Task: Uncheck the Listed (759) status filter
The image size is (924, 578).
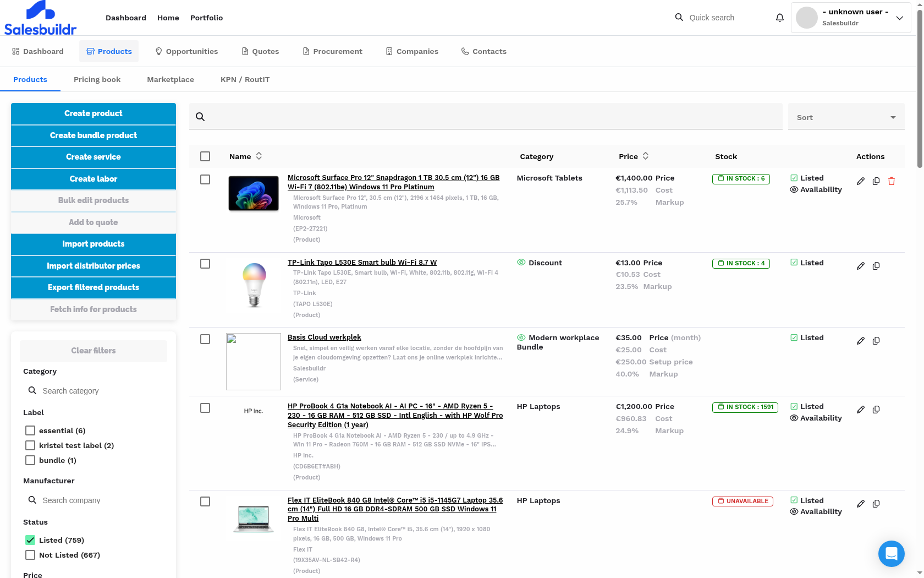Action: point(30,540)
